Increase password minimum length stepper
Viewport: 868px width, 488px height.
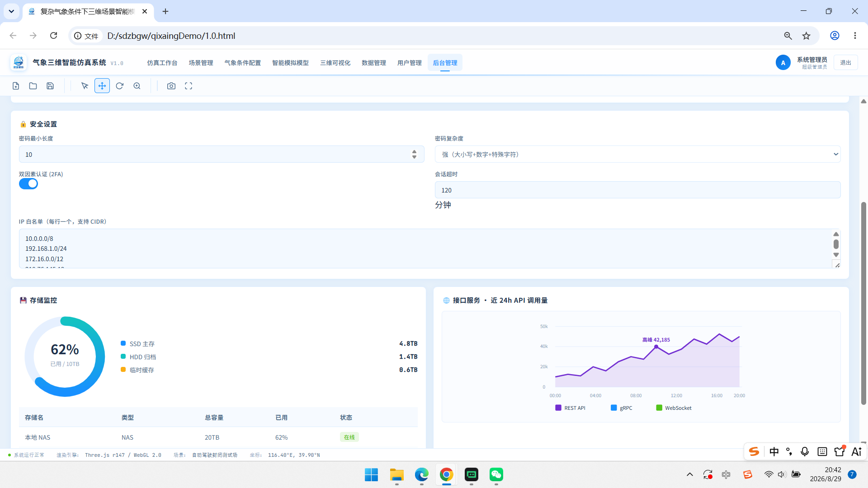pos(414,151)
